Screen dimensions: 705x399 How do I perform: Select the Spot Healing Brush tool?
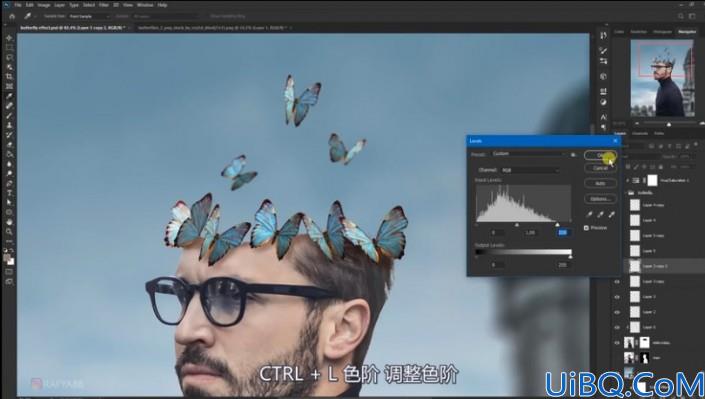(x=9, y=106)
